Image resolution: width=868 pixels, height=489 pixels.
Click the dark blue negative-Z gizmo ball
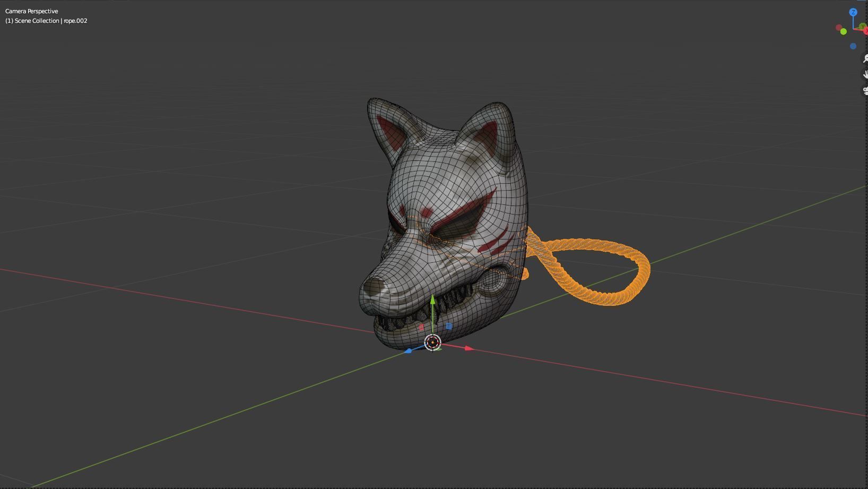coord(853,46)
